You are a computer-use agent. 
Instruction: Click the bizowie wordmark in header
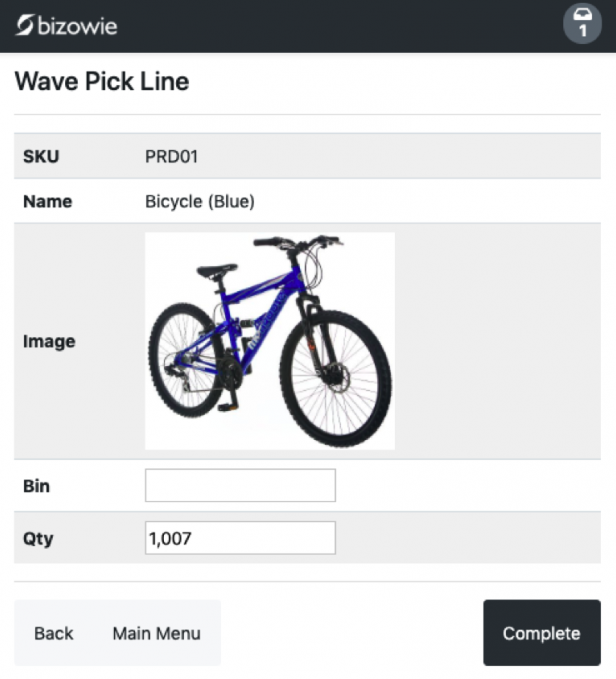pyautogui.click(x=77, y=25)
